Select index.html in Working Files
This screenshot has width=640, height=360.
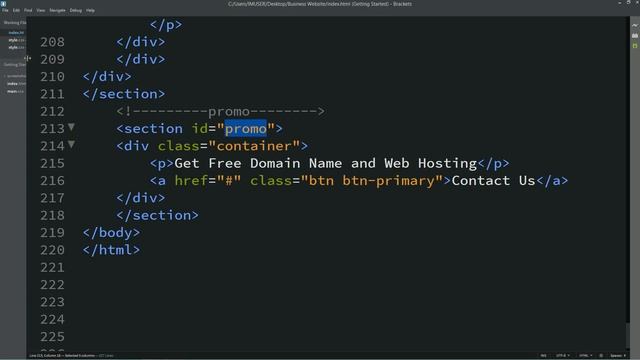(x=16, y=33)
